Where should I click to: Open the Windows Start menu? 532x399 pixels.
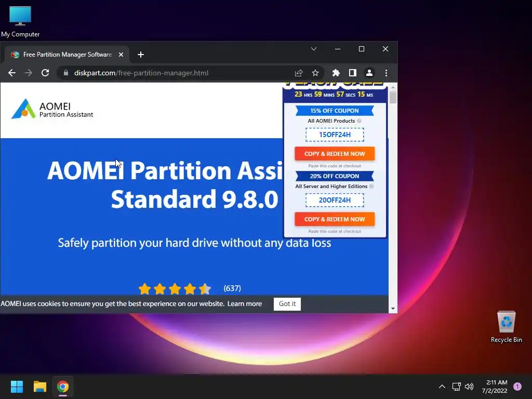[x=17, y=387]
